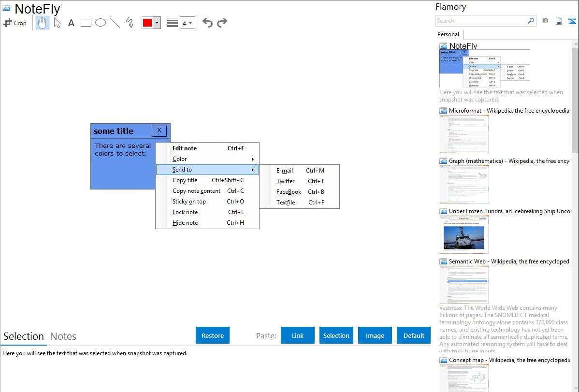Pick the ellipse shape tool
The width and height of the screenshot is (579, 392).
[101, 23]
